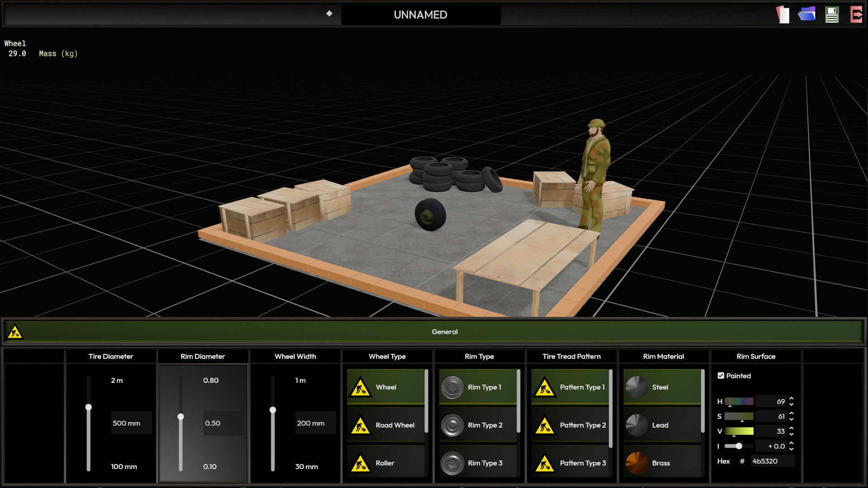Image resolution: width=868 pixels, height=488 pixels.
Task: Click the small diamond next to the name field
Action: pos(329,14)
